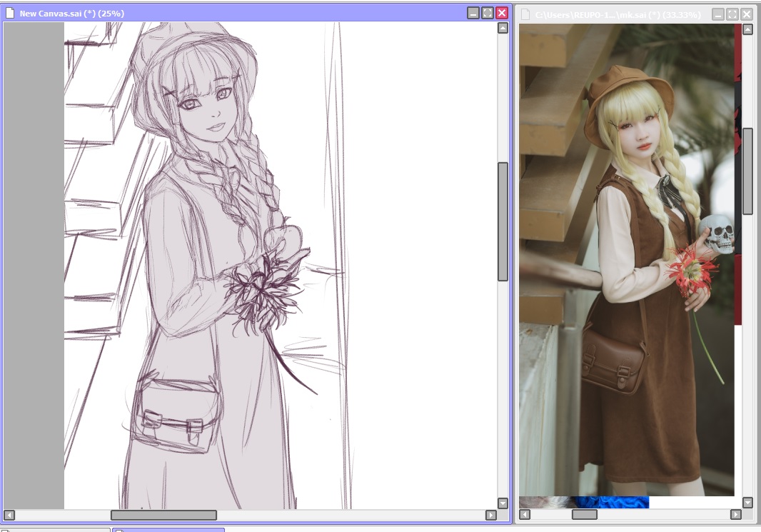This screenshot has width=761, height=532.
Task: Click the mk.sai horizontal scrollbar thumb
Action: (x=585, y=515)
